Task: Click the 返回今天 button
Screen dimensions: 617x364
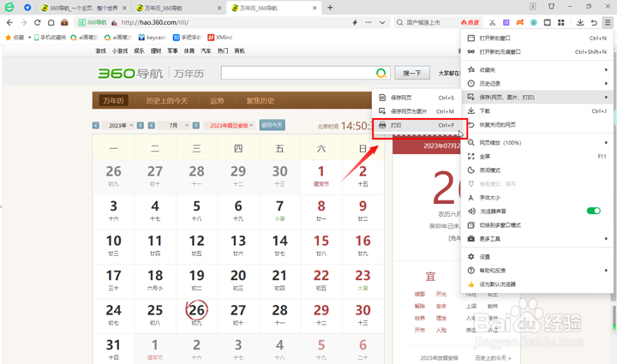Action: point(272,125)
